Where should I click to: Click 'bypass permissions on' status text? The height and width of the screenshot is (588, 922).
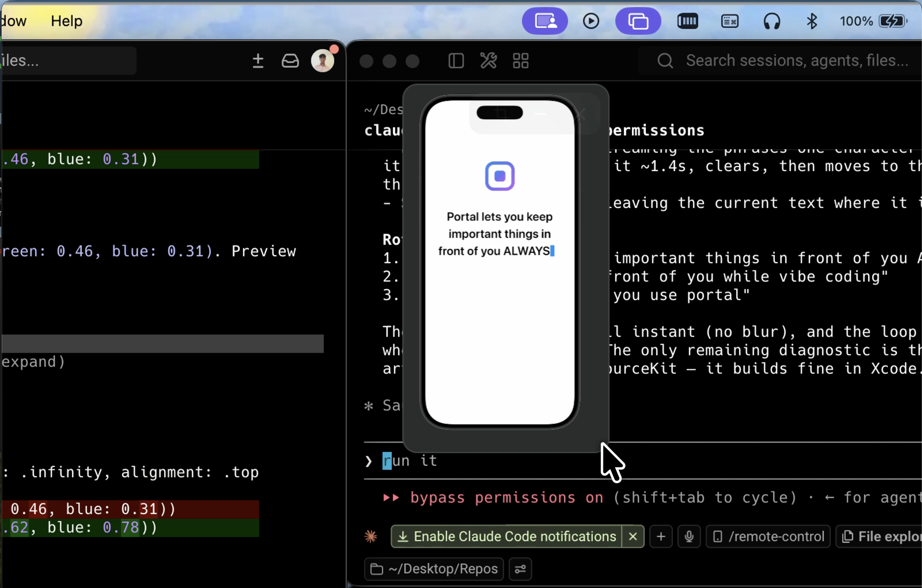pos(507,497)
